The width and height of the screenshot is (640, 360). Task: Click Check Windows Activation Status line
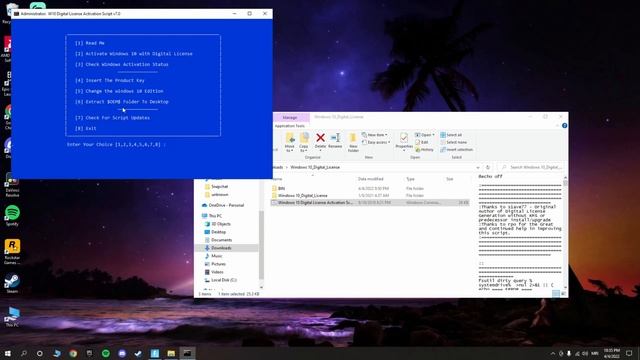click(121, 64)
